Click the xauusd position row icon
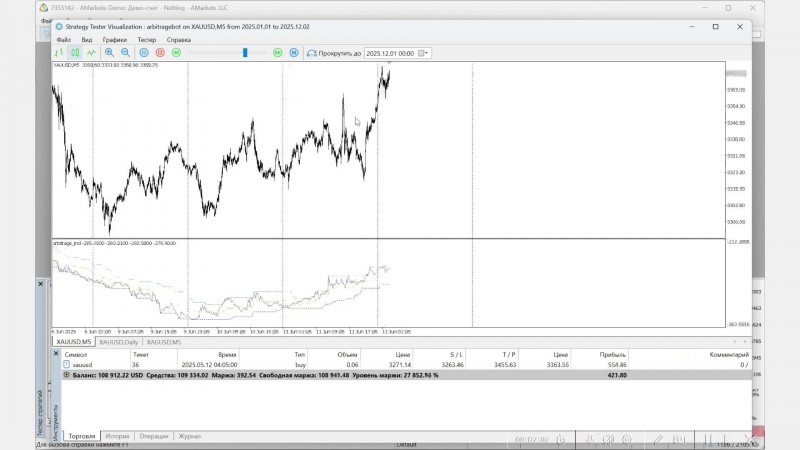The height and width of the screenshot is (450, 800). pyautogui.click(x=66, y=364)
